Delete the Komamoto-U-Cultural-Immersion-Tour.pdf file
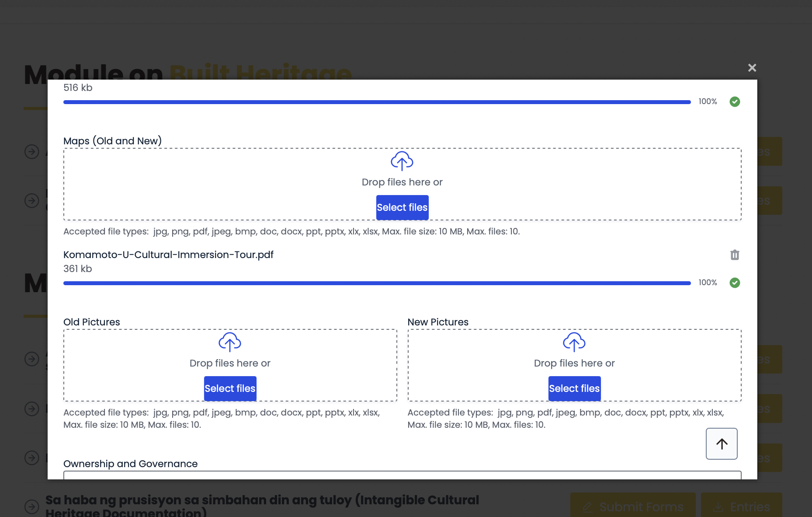Image resolution: width=812 pixels, height=517 pixels. pyautogui.click(x=735, y=255)
